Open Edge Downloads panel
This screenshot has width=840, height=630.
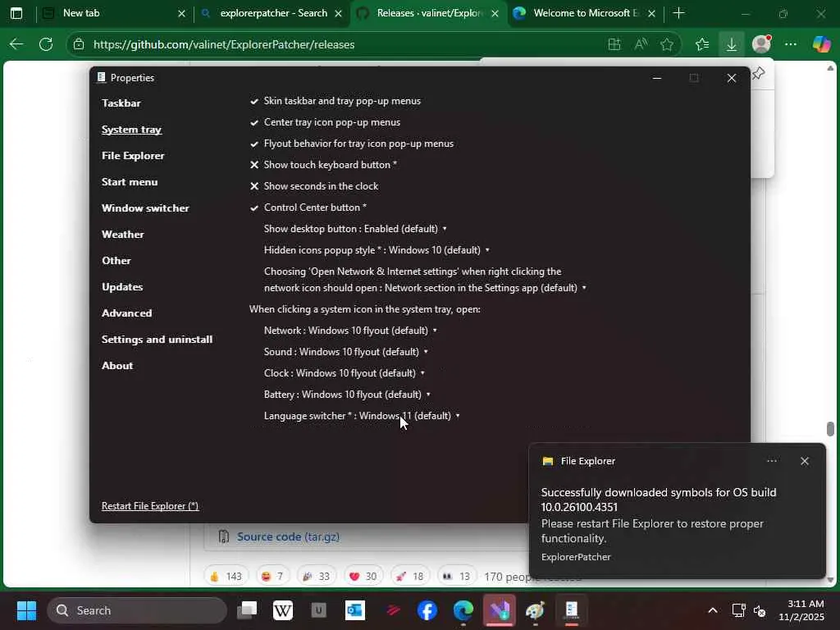[x=731, y=44]
